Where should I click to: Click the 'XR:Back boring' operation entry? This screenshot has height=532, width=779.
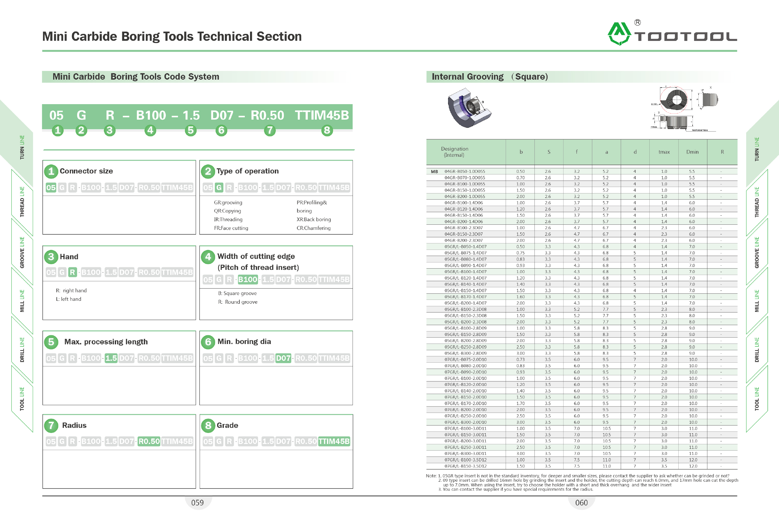pyautogui.click(x=314, y=220)
